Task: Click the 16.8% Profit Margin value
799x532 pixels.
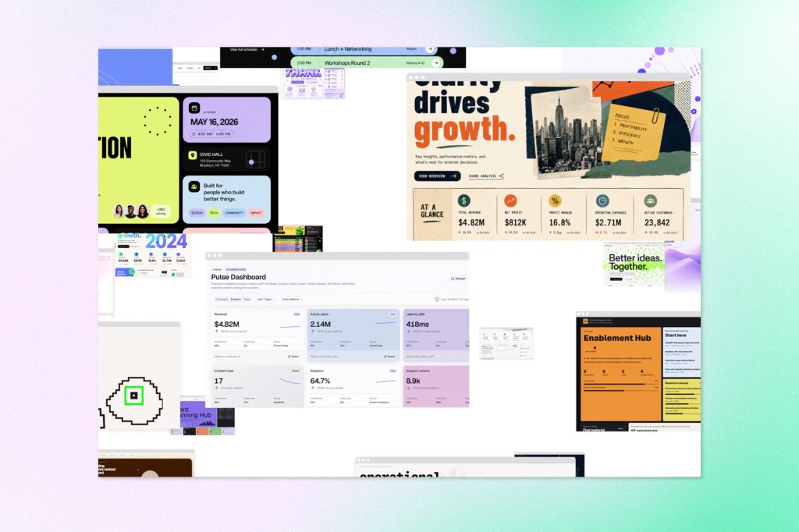Action: 559,222
